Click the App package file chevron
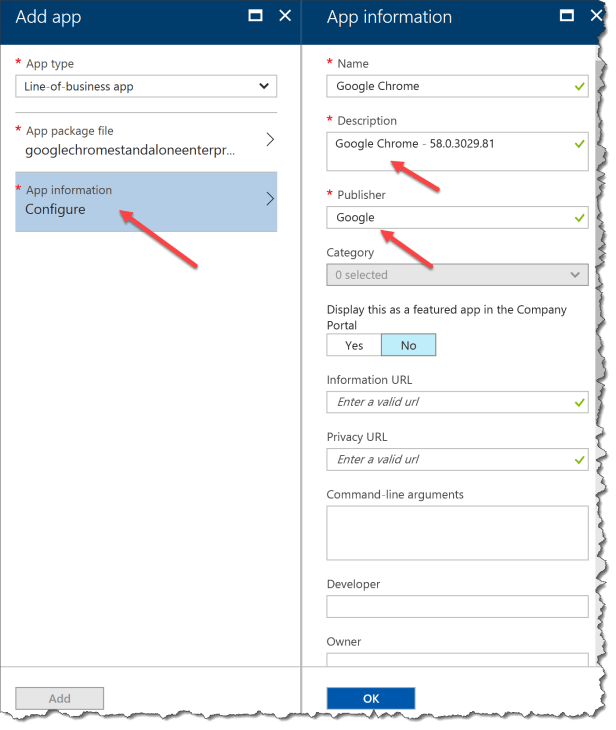This screenshot has height=730, width=616. coord(270,139)
